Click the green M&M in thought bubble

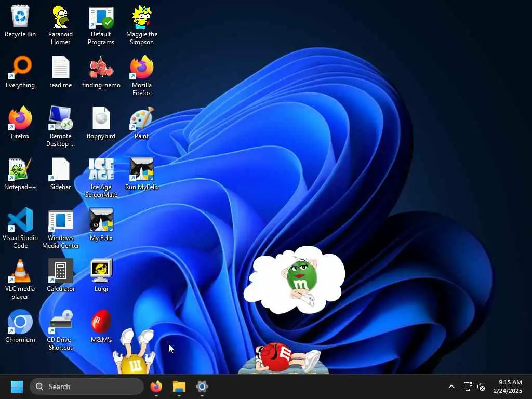coord(301,280)
